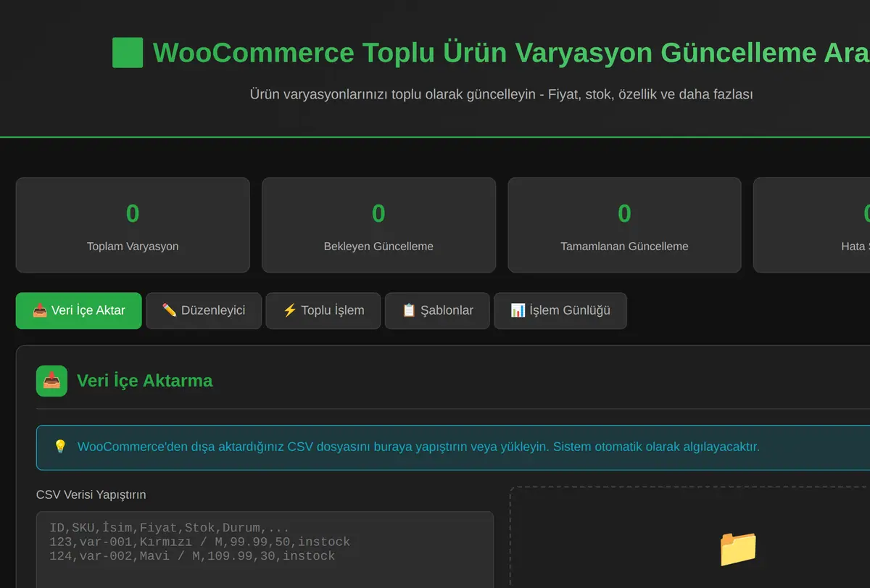Switch to the Düzenleyici tab
870x588 pixels.
coord(204,310)
